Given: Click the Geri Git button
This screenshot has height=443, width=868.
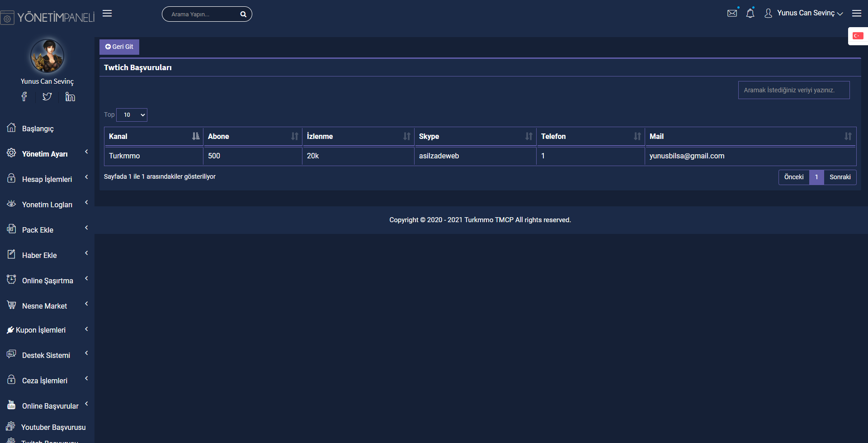Looking at the screenshot, I should 119,47.
